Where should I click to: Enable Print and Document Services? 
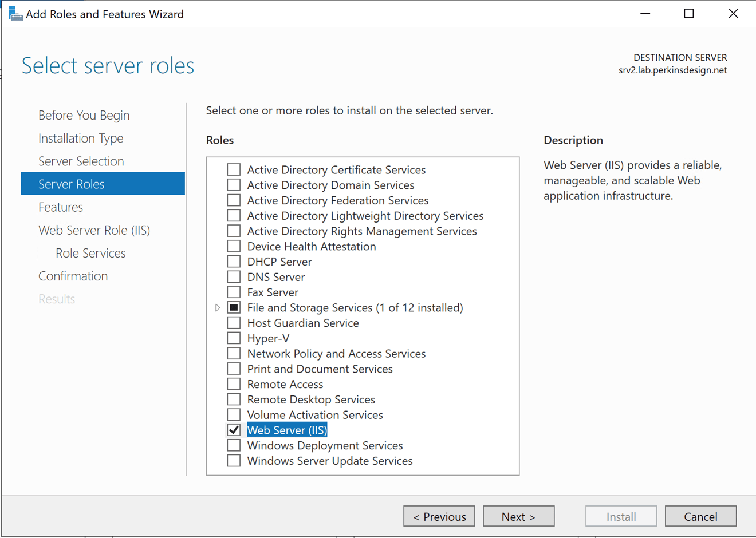(x=234, y=369)
